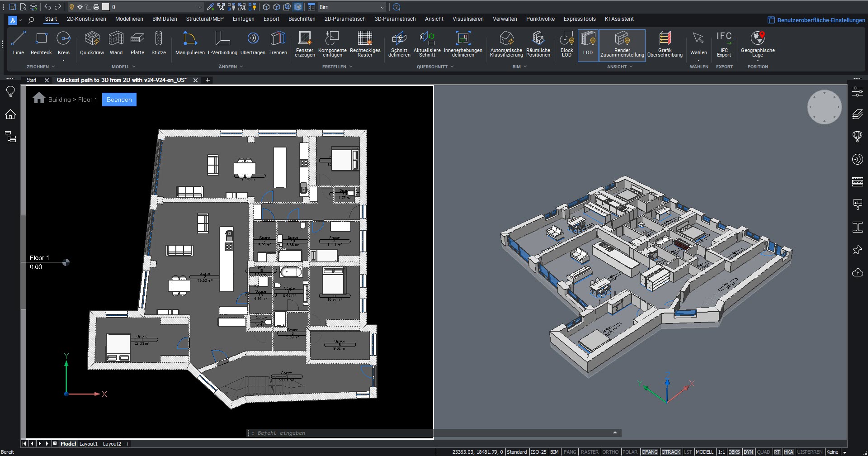Switch to Layout1 tab
Viewport: 868px width, 456px height.
89,444
